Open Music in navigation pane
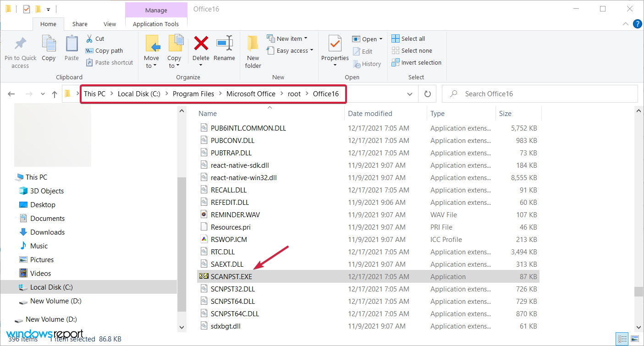The image size is (644, 346). click(x=39, y=246)
